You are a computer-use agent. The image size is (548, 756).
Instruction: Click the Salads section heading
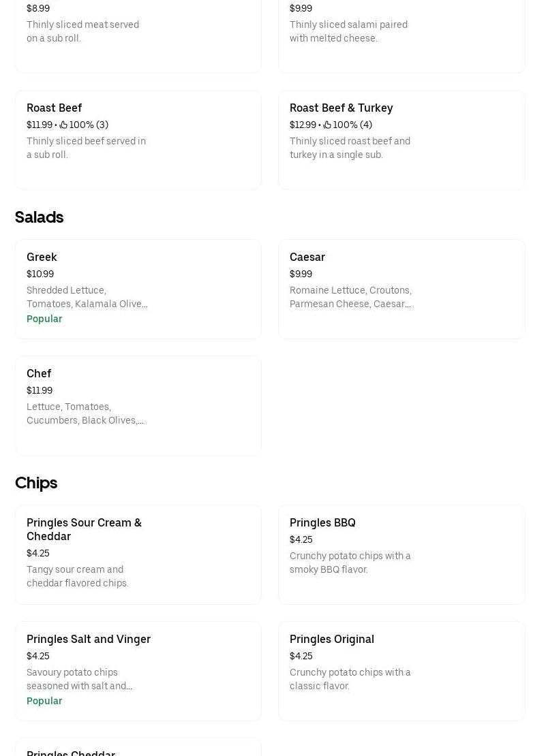[39, 217]
